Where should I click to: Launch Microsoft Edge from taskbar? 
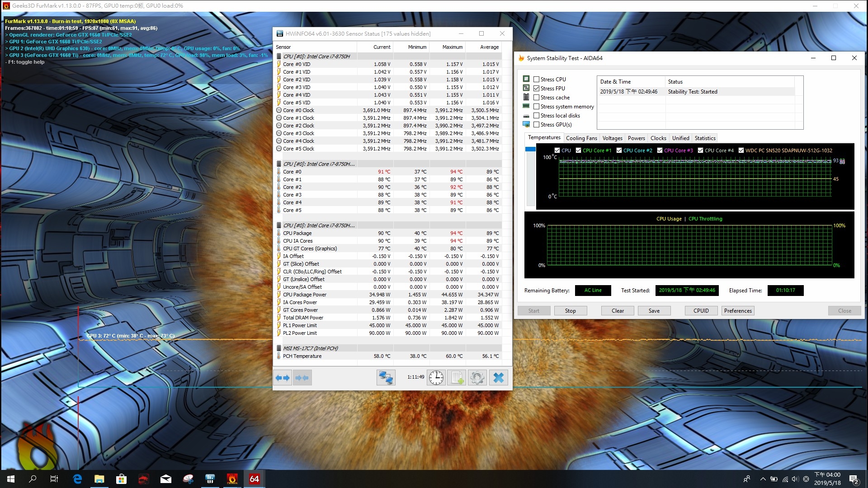[x=77, y=479]
